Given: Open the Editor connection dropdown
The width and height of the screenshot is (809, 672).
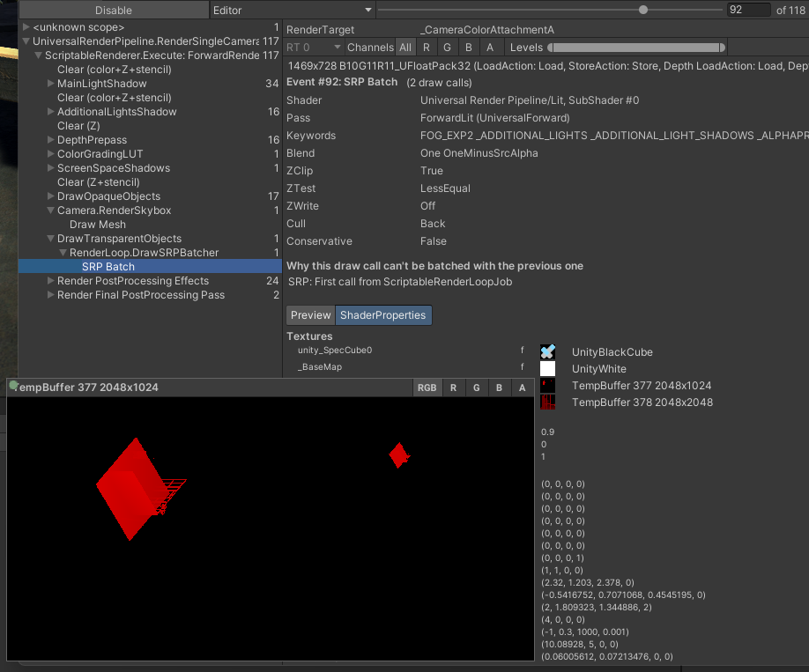Looking at the screenshot, I should click(x=292, y=11).
